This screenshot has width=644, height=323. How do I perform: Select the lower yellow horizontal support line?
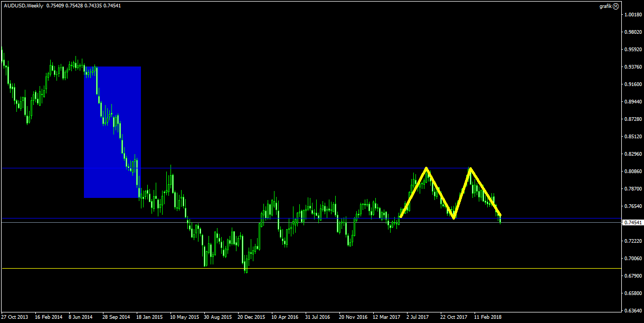tap(317, 268)
